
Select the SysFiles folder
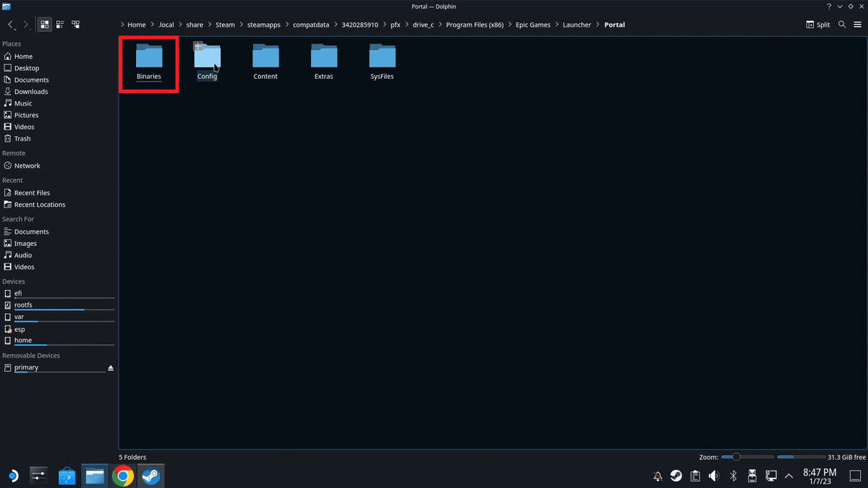pos(382,63)
